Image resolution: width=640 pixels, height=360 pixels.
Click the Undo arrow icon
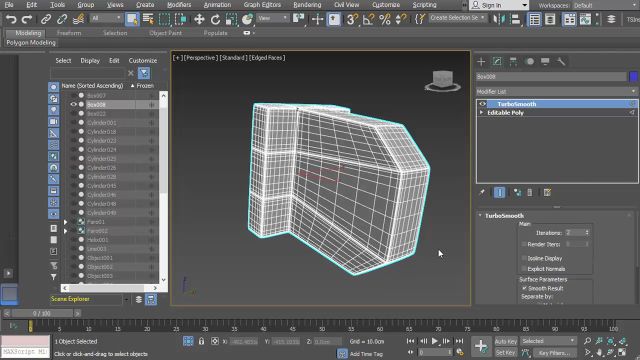11,19
